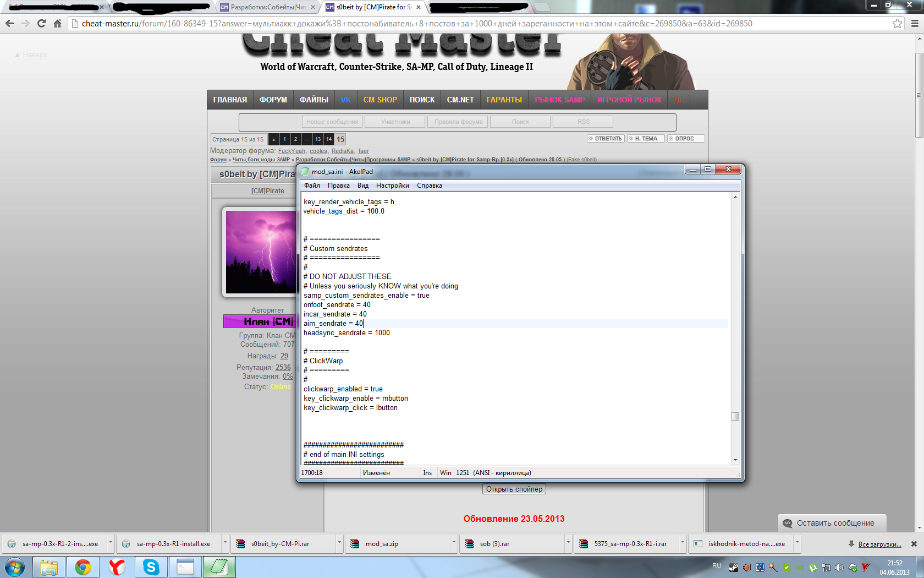Open РЫНОК SAMP in site navigation
The image size is (924, 578).
click(560, 100)
